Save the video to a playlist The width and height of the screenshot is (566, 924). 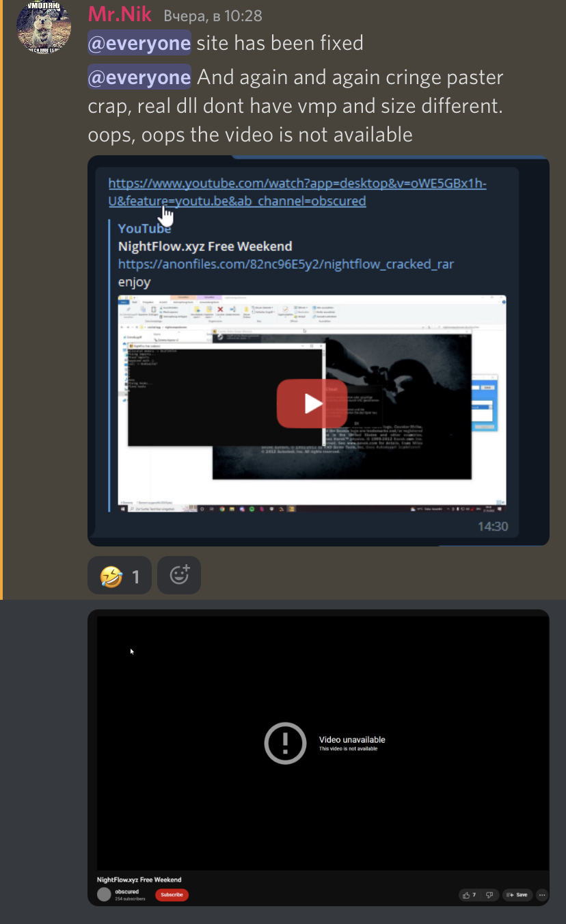tap(517, 895)
